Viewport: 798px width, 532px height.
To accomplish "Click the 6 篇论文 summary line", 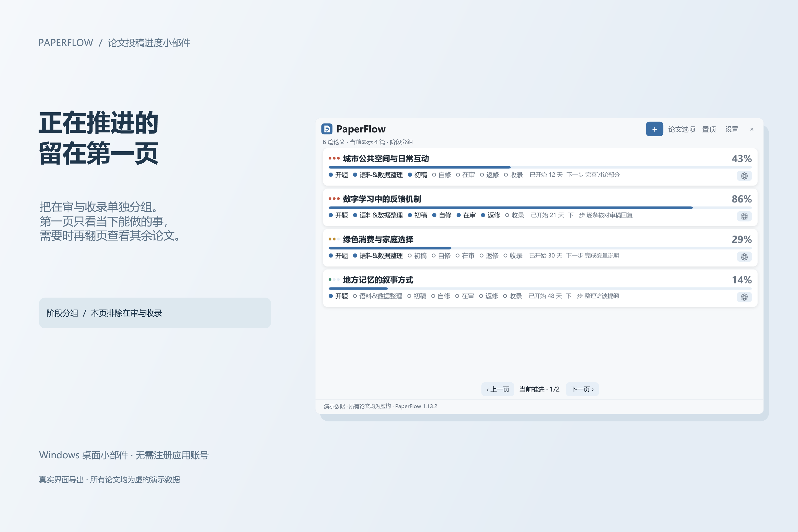I will pyautogui.click(x=368, y=142).
